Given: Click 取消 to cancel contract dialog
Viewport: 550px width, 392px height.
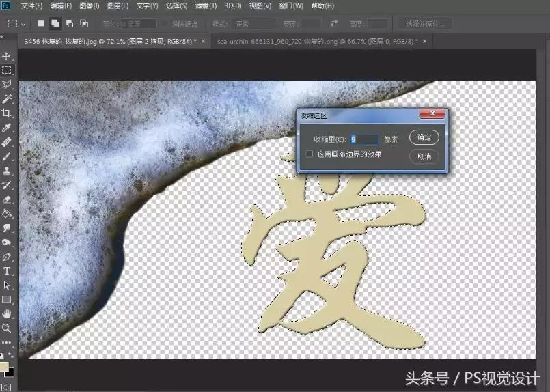Looking at the screenshot, I should (424, 156).
